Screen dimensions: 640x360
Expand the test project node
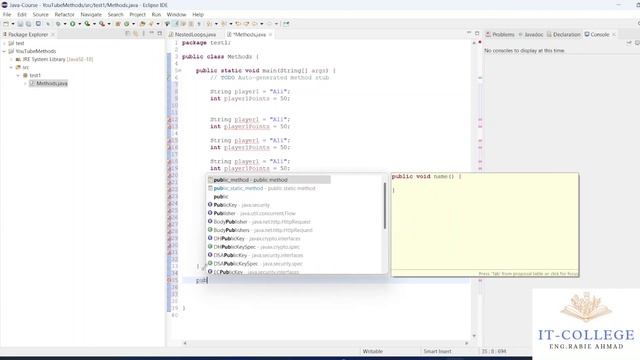[4, 43]
